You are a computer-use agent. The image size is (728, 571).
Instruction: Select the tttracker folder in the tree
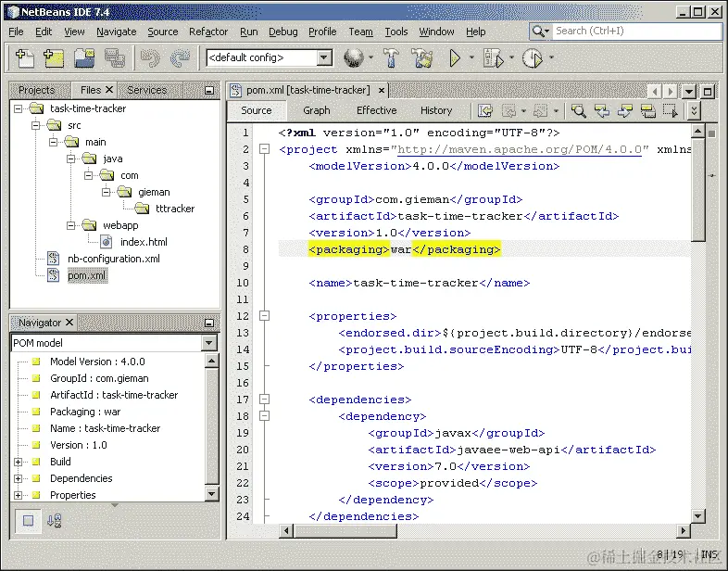(x=175, y=209)
